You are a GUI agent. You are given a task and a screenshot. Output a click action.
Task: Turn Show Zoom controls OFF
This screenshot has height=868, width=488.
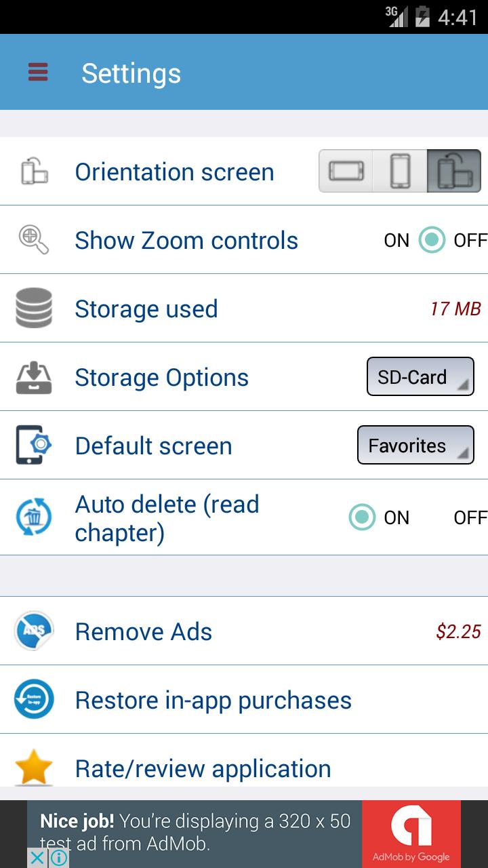click(x=469, y=240)
